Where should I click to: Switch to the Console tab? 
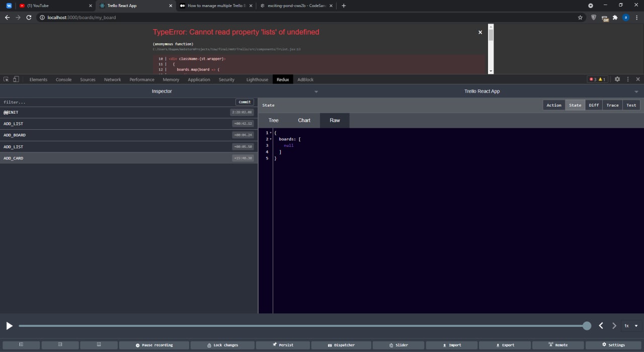(63, 79)
